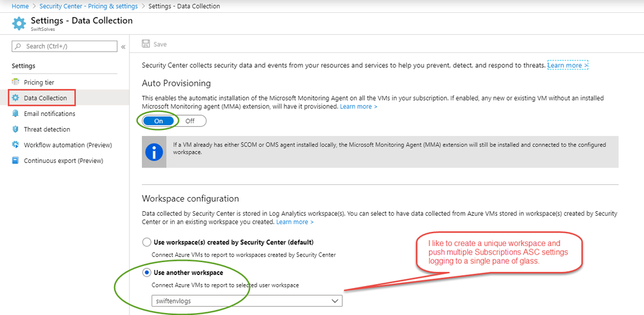Click Learn more after security data description

pos(567,65)
